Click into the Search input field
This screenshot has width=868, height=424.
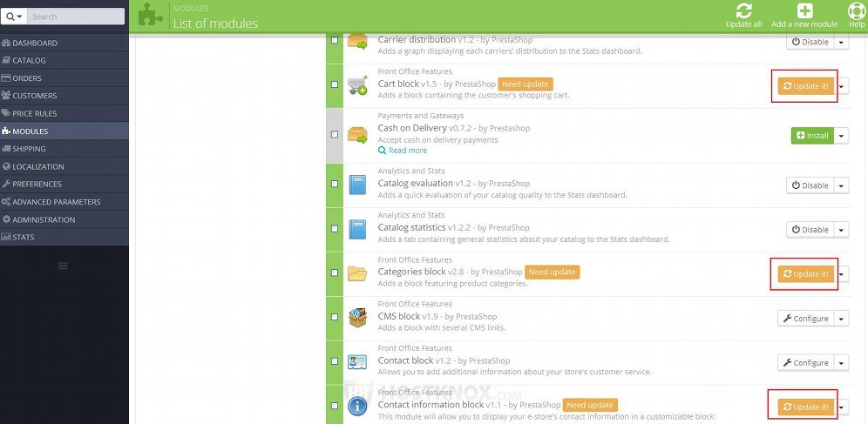pyautogui.click(x=76, y=17)
